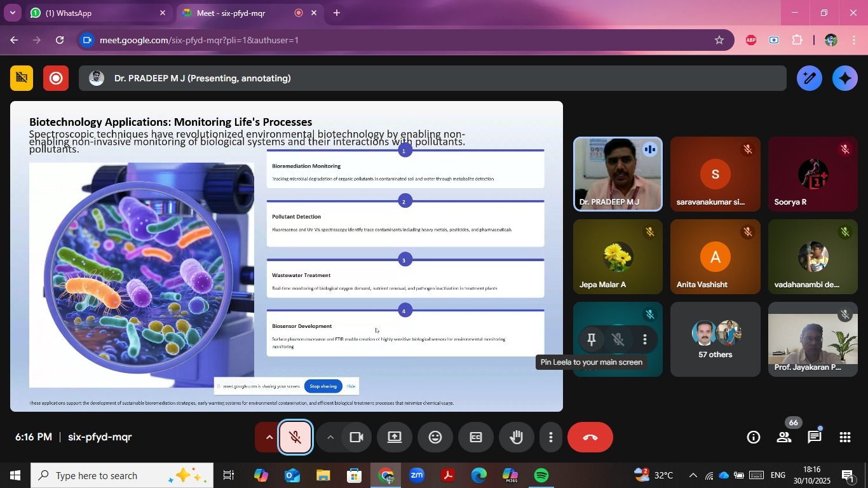Switch to the WhatsApp browser tab
Image resolution: width=868 pixels, height=488 pixels.
point(95,13)
